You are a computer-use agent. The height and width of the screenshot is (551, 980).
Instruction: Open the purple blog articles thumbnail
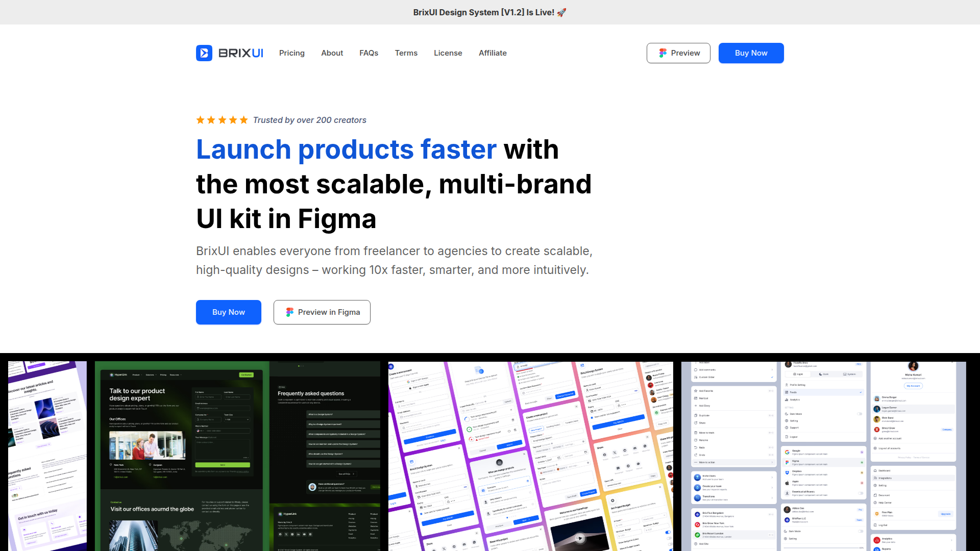click(47, 456)
